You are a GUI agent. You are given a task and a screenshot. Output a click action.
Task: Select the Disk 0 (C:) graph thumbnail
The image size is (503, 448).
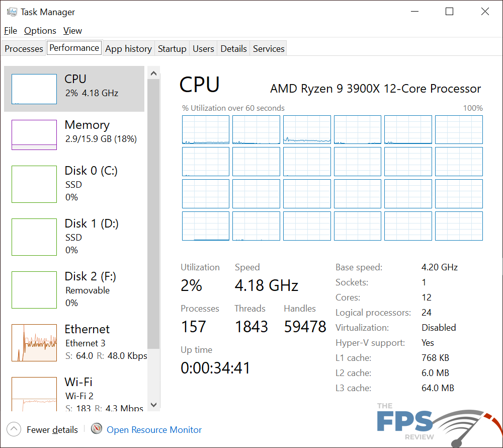click(34, 184)
